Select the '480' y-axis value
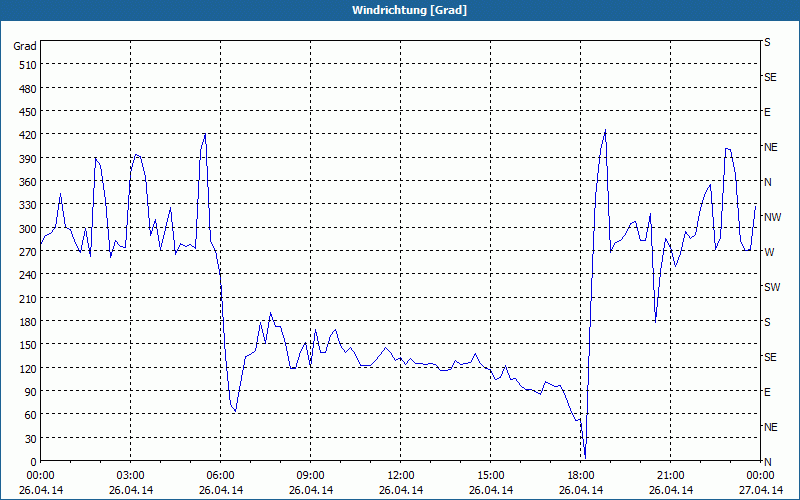 click(x=28, y=88)
